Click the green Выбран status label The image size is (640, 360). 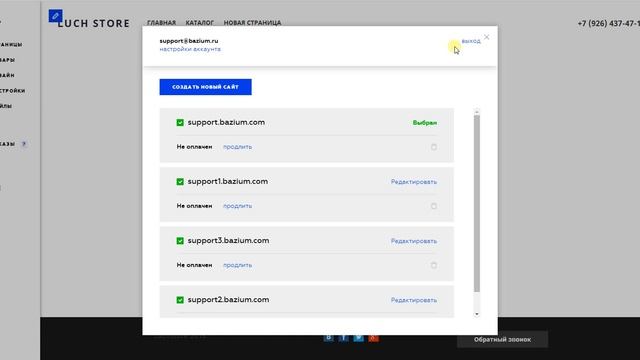(425, 123)
